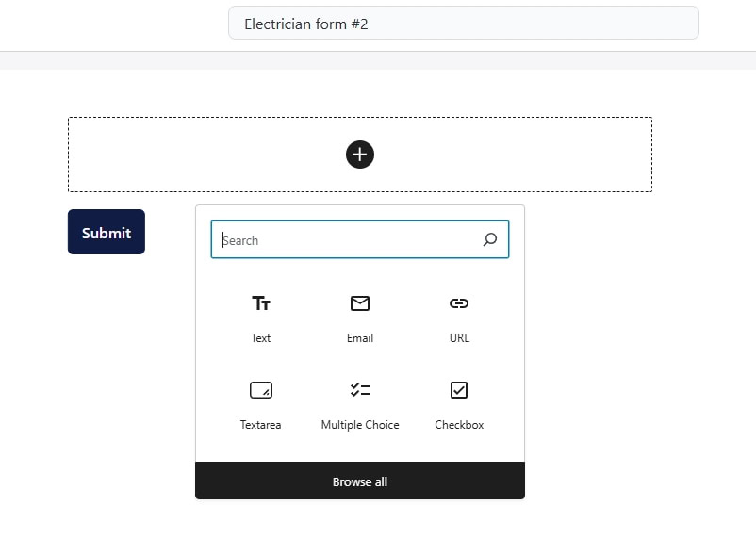Screen dimensions: 756x538
Task: Insert a Text field block
Action: coord(261,318)
